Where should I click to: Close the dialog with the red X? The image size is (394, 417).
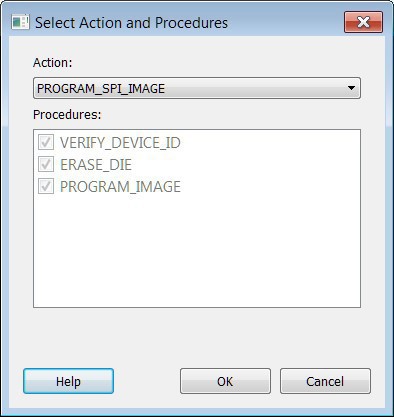click(x=363, y=22)
